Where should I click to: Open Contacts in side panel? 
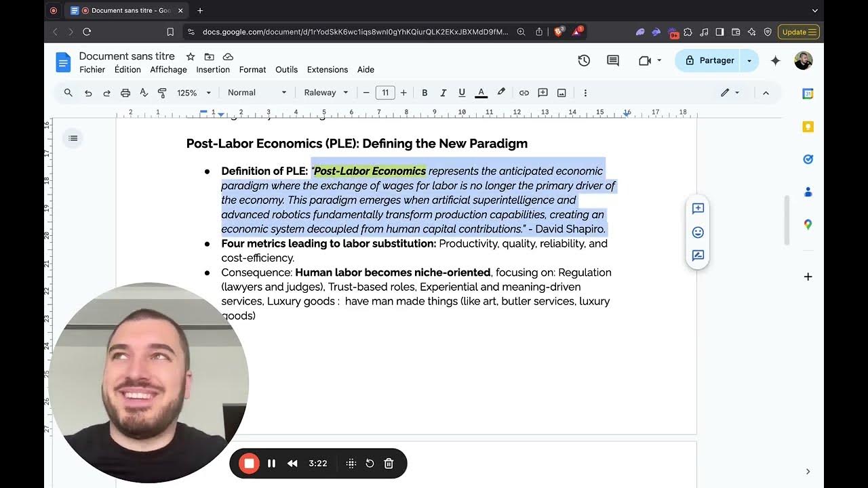coord(808,192)
